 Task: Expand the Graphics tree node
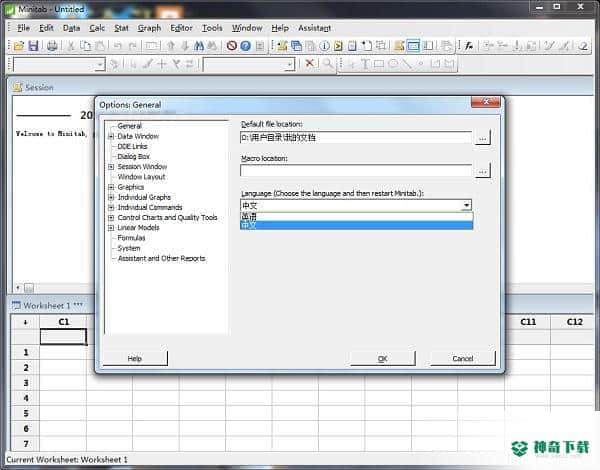(111, 187)
